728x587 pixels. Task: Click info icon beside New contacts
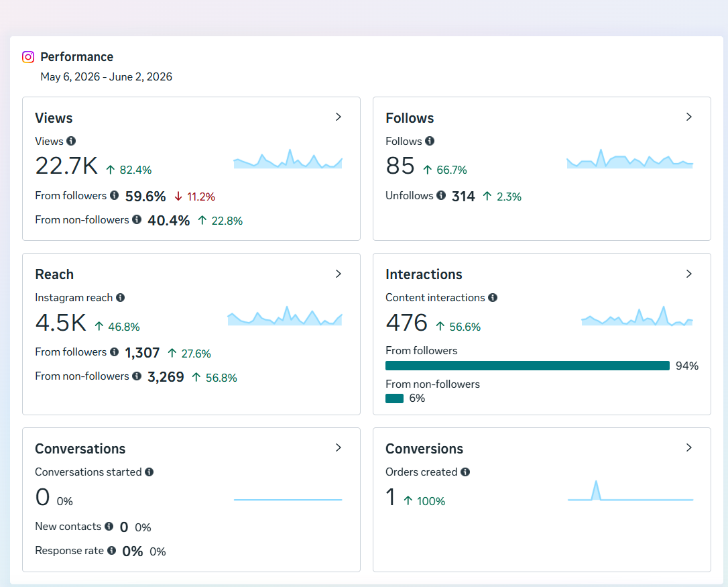(109, 526)
